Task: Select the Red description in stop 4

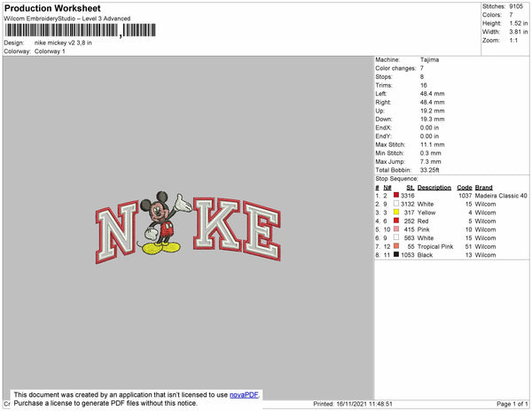Action: (423, 221)
